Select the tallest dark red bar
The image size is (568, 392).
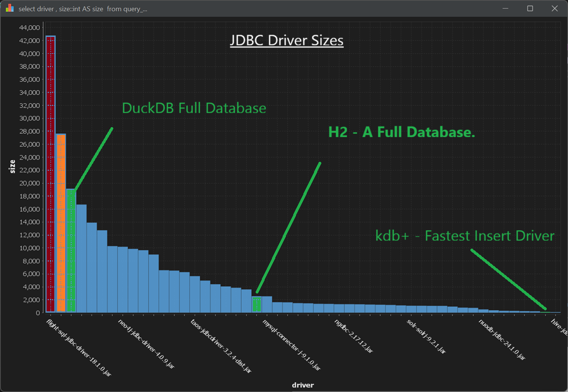click(x=50, y=174)
